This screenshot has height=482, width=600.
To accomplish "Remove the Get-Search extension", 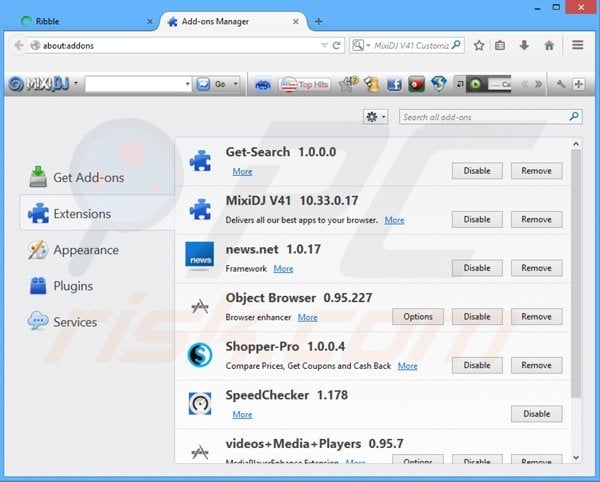I will tap(536, 171).
